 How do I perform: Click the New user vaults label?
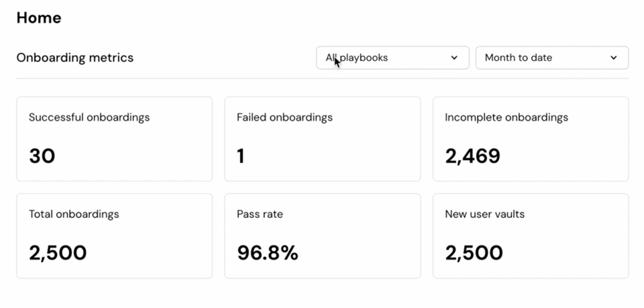485,215
